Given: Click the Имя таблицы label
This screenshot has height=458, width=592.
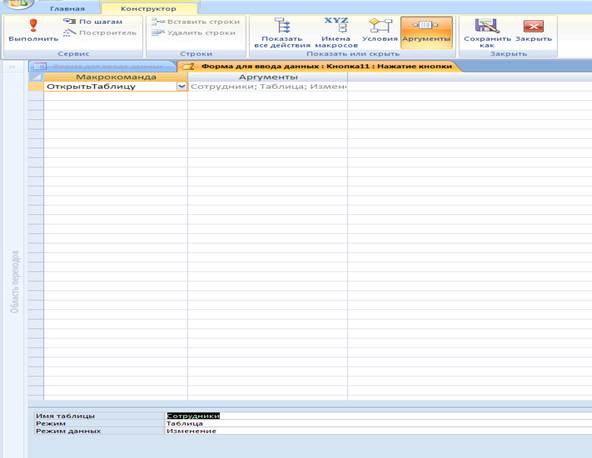Looking at the screenshot, I should point(65,416).
